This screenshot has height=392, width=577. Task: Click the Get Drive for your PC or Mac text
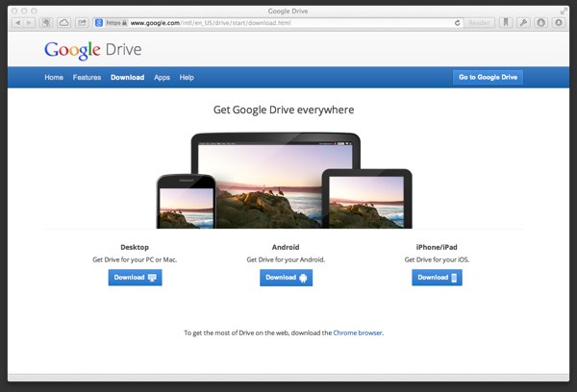coord(135,259)
